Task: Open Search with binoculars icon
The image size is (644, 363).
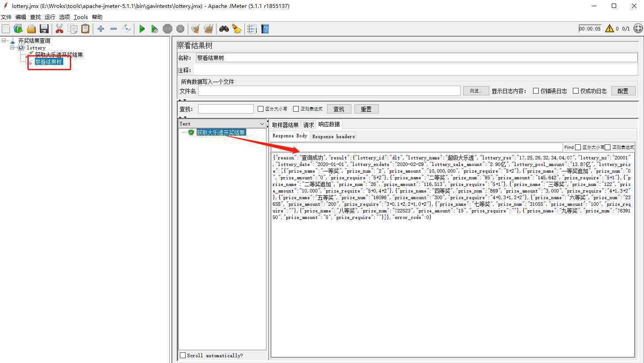Action: tap(224, 29)
